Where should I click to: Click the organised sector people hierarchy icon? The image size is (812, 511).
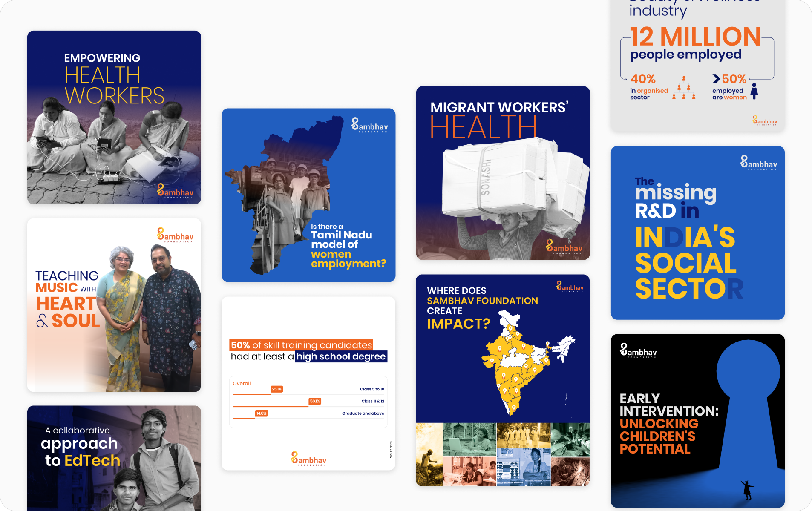[x=684, y=88]
